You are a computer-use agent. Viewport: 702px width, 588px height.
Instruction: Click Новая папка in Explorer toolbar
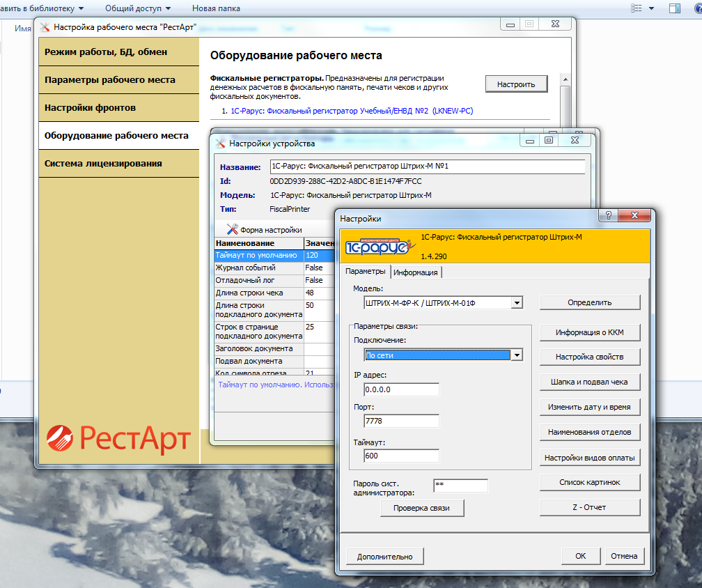216,8
